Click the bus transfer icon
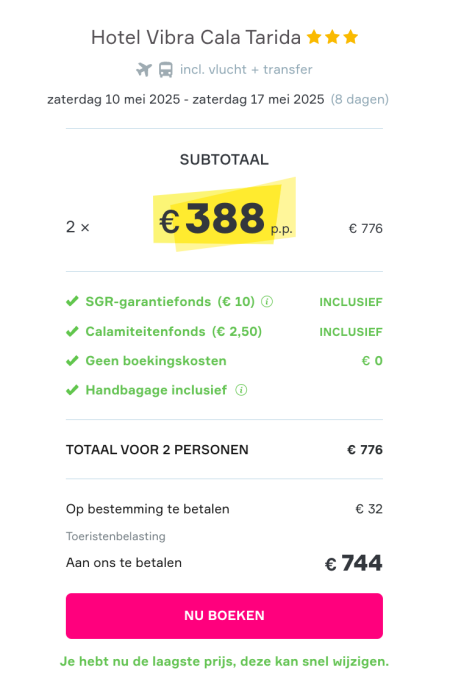Image resolution: width=450 pixels, height=695 pixels. [x=166, y=70]
